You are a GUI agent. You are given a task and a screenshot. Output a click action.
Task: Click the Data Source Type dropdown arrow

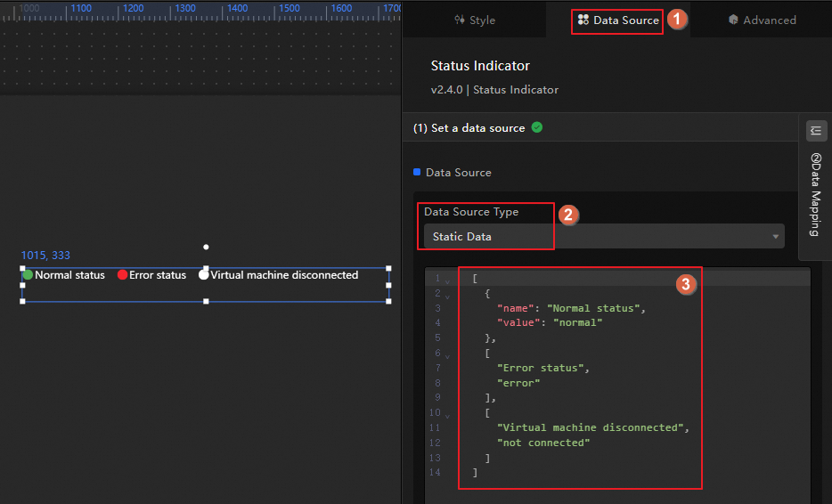[776, 237]
